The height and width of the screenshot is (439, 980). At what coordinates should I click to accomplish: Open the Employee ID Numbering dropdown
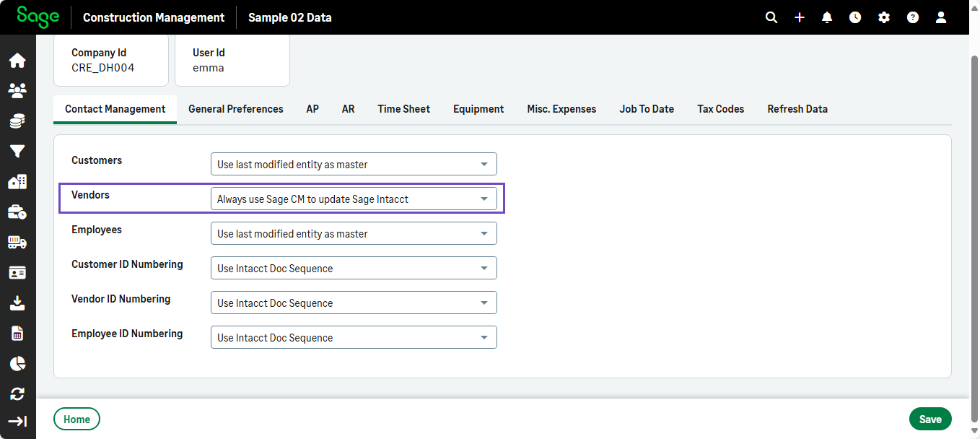click(354, 337)
